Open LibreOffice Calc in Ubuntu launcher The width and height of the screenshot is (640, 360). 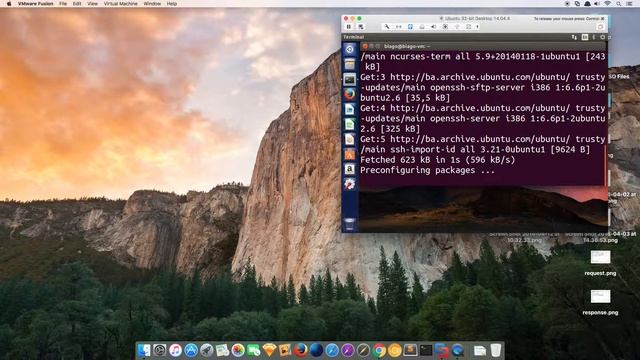pyautogui.click(x=350, y=124)
